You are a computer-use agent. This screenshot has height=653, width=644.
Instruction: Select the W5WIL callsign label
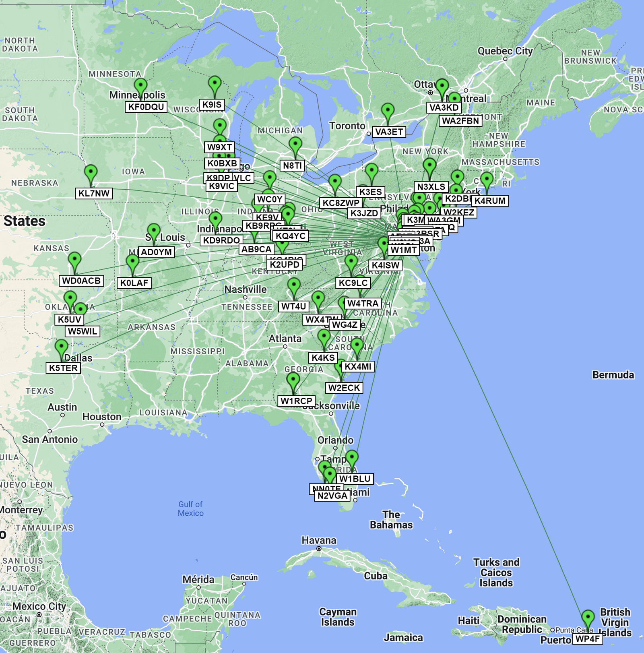83,331
